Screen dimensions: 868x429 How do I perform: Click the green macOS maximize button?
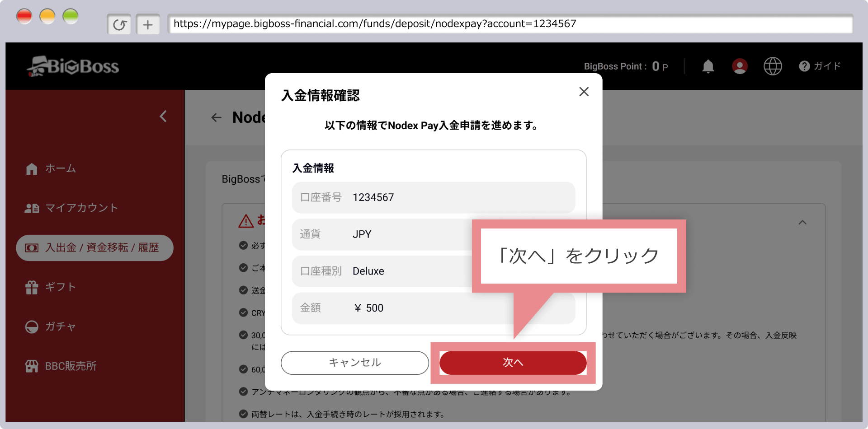[x=70, y=17]
